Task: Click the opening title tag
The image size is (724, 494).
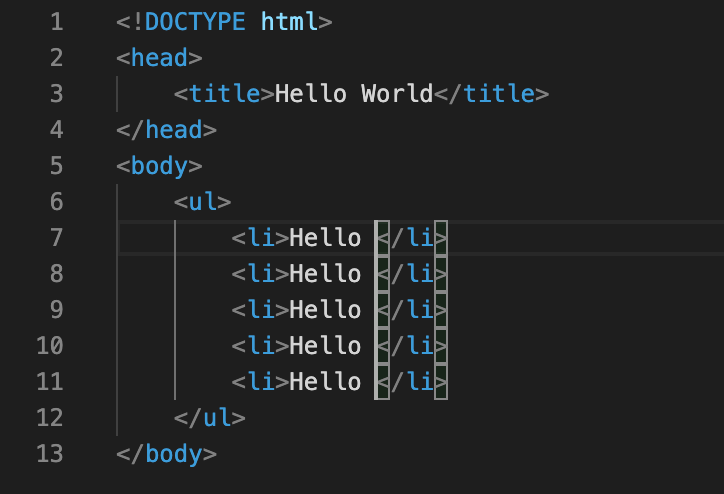Action: point(224,93)
